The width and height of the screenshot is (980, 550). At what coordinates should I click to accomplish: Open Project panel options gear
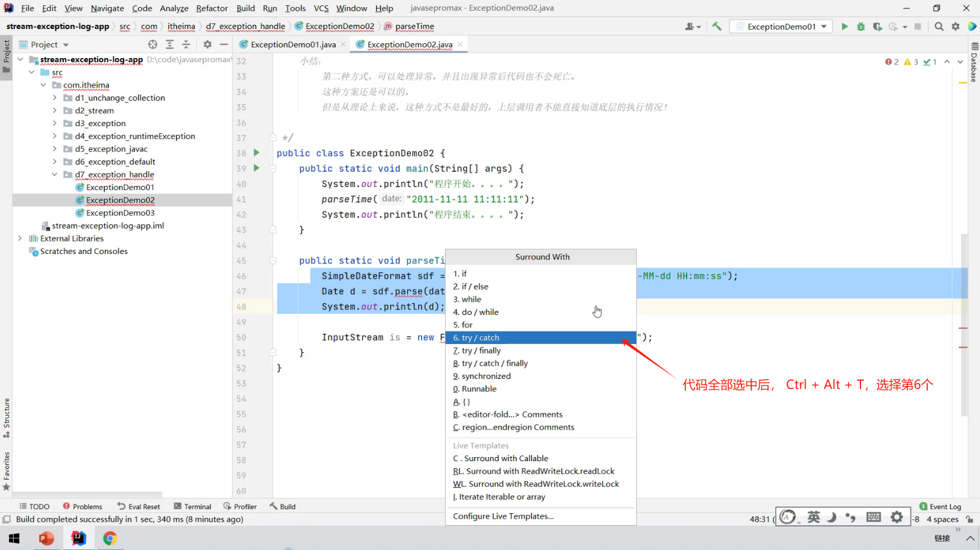point(207,44)
